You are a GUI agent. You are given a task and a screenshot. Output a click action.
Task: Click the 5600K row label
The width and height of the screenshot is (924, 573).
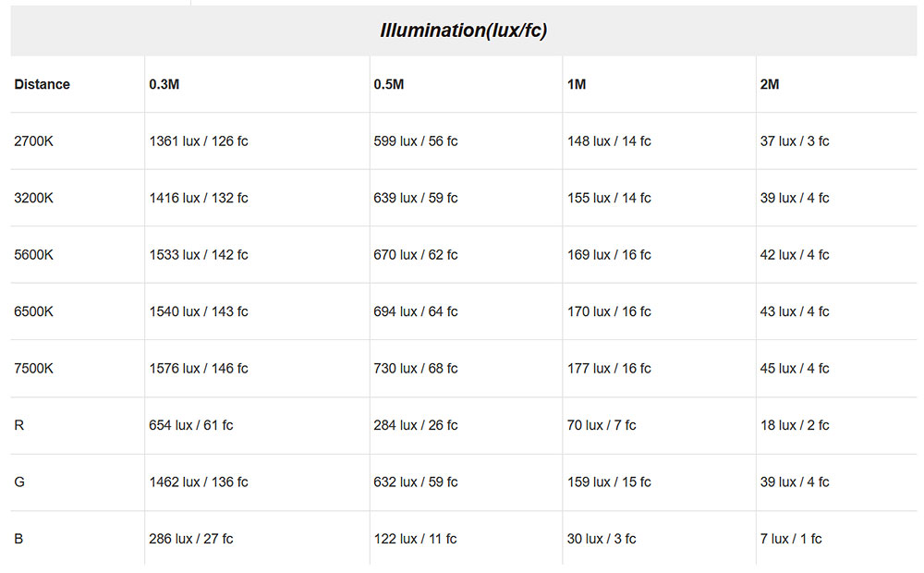point(33,255)
